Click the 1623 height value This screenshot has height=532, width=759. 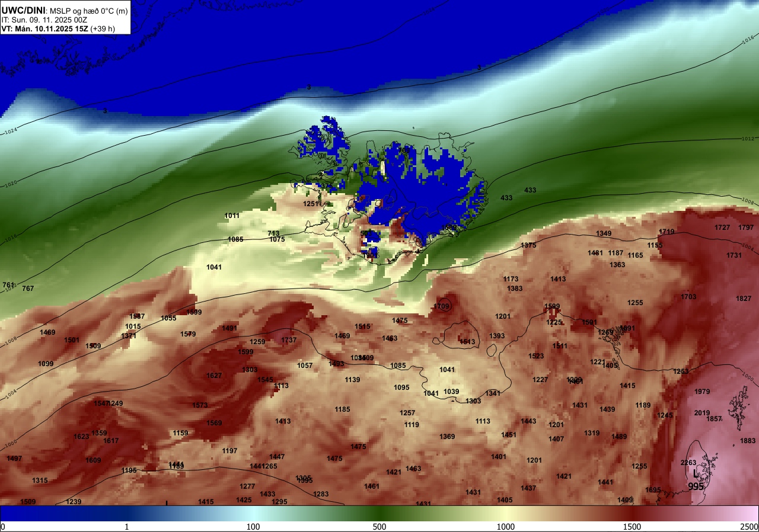pos(81,437)
